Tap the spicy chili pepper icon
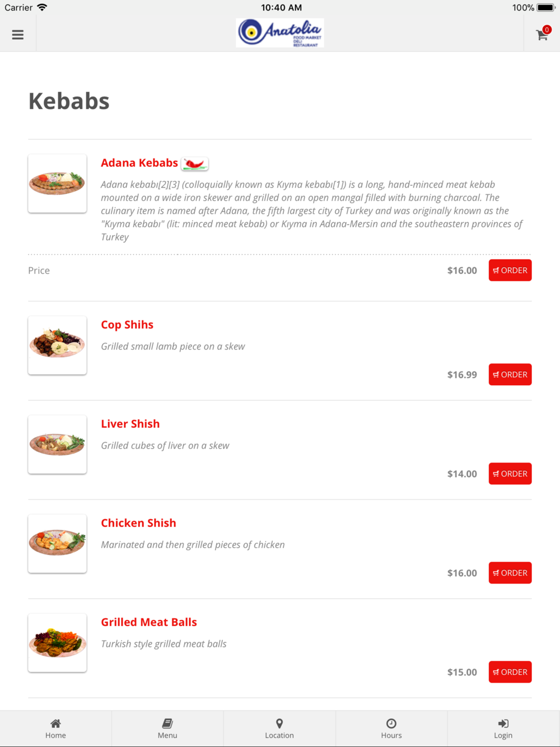This screenshot has width=560, height=747. (195, 164)
